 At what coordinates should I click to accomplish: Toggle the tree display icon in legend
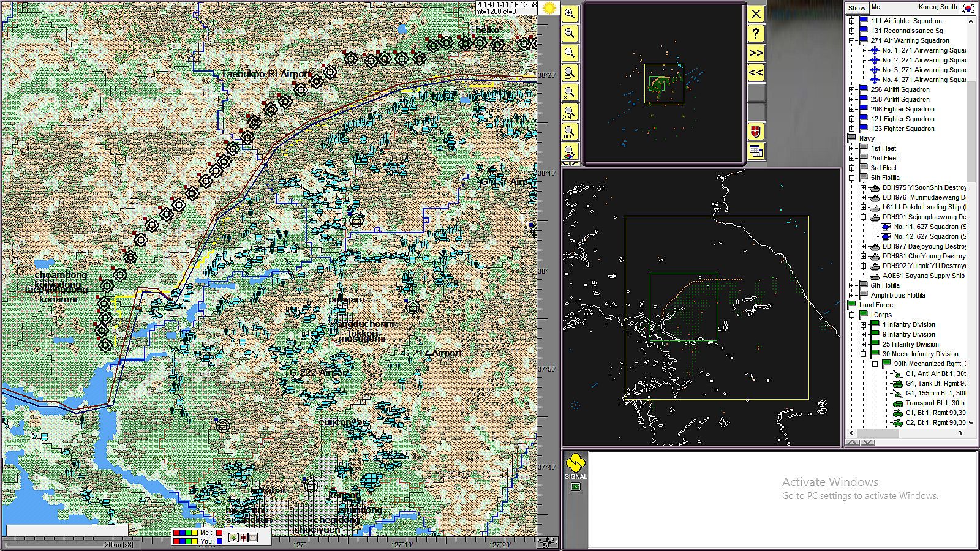pos(233,538)
